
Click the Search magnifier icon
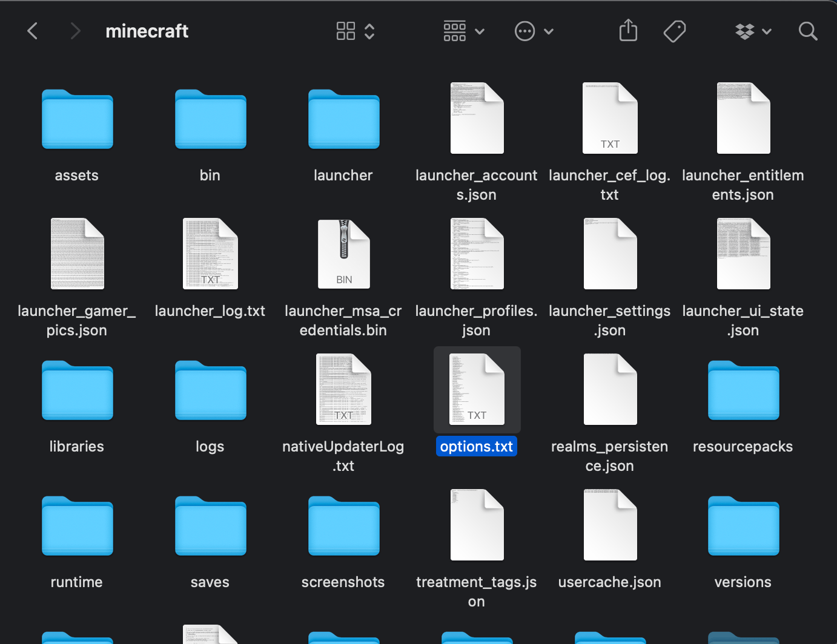tap(808, 31)
